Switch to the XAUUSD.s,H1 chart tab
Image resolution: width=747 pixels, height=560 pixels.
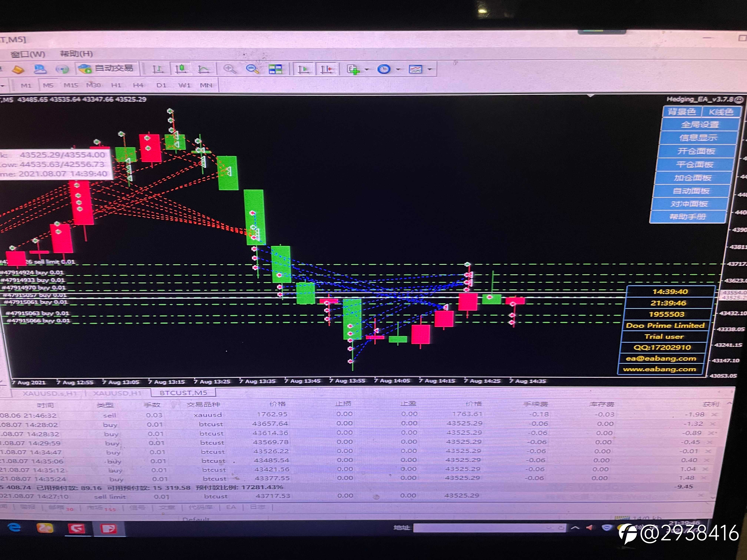tap(50, 393)
